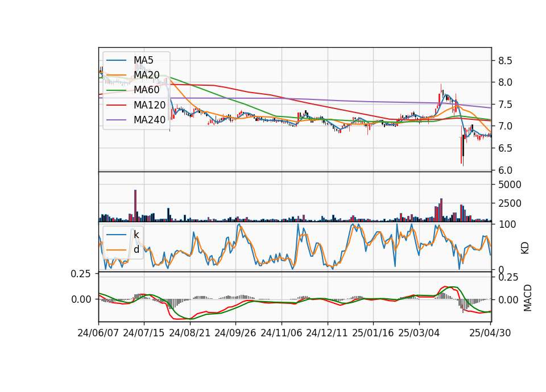Click the 100 label on KD axis
The image size is (546, 392).
(507, 224)
